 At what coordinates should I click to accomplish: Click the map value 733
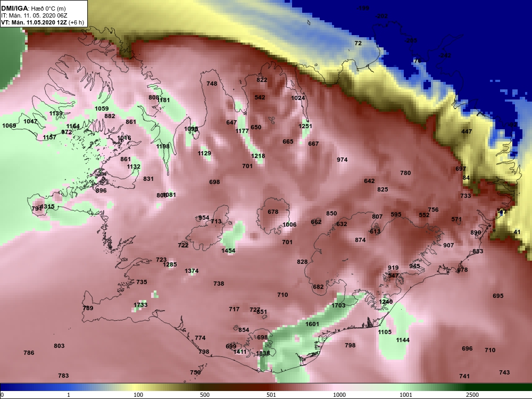coord(466,196)
